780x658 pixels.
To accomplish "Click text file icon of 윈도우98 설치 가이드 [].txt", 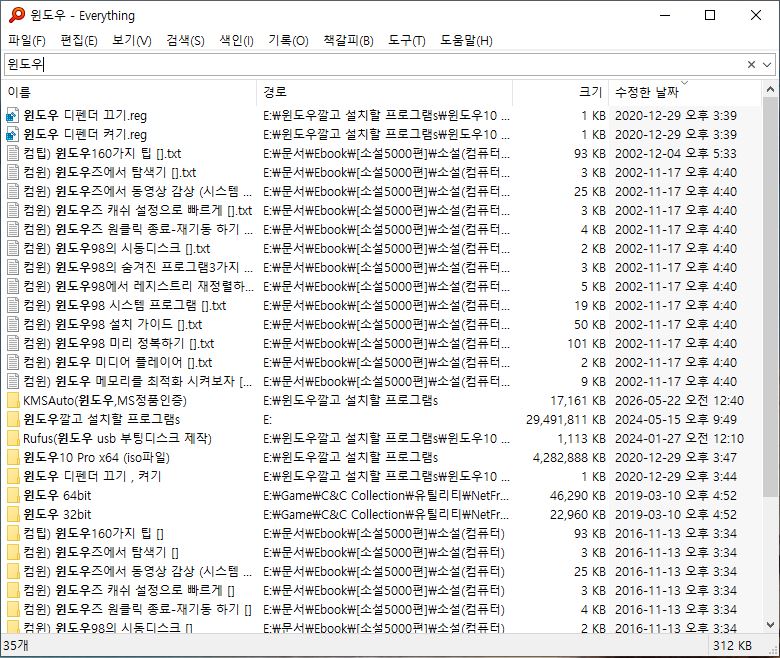I will click(x=13, y=324).
